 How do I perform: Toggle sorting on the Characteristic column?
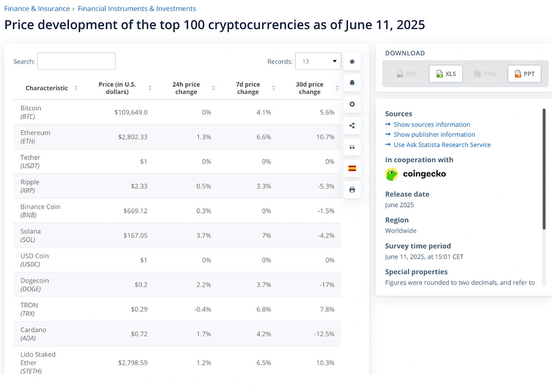(76, 88)
